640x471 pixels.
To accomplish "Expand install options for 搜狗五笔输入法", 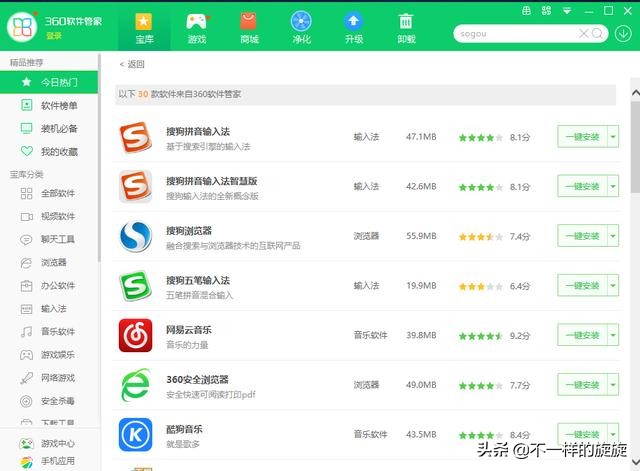I will point(613,285).
